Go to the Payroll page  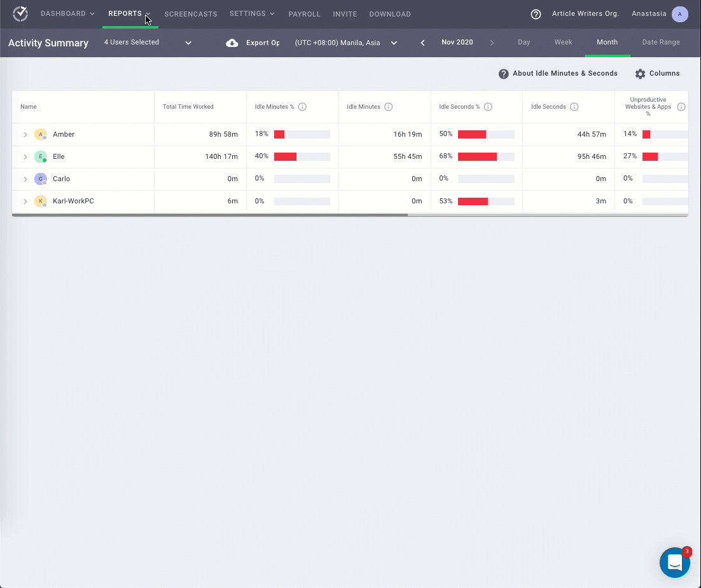tap(304, 14)
